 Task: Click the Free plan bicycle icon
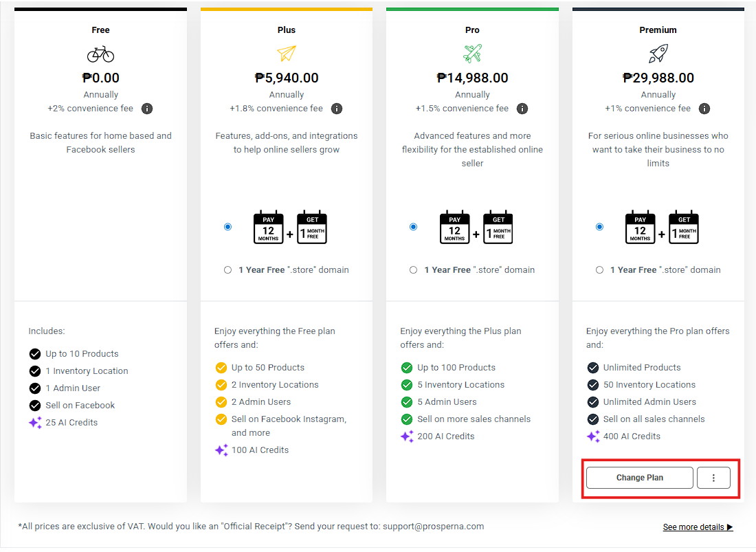click(x=100, y=54)
